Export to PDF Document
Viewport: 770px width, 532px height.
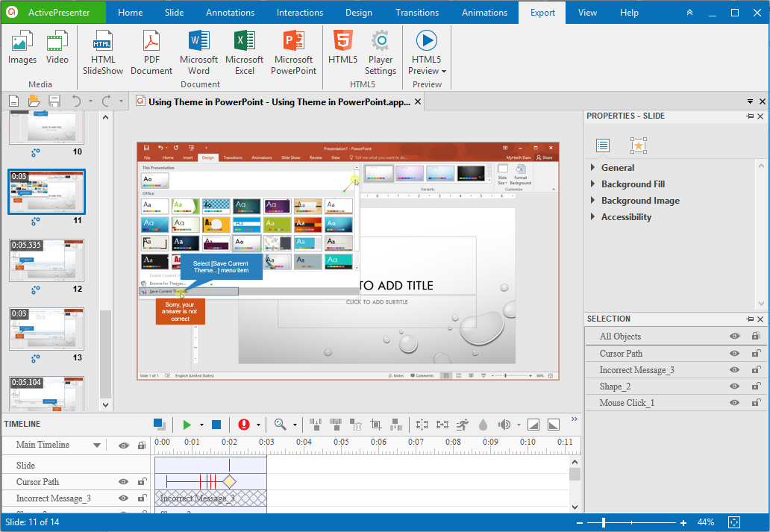click(x=151, y=52)
